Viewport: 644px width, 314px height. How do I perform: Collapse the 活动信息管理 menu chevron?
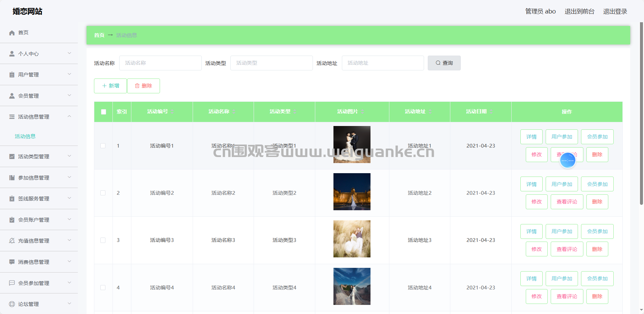point(69,117)
